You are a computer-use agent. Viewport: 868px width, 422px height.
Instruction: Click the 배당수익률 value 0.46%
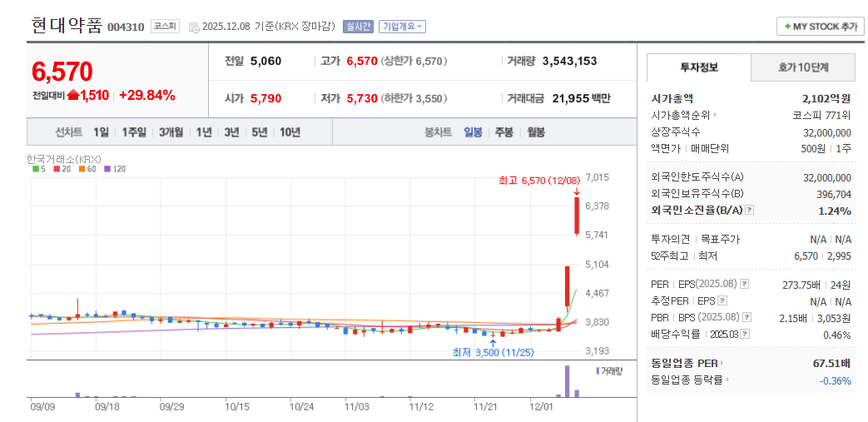click(x=836, y=335)
